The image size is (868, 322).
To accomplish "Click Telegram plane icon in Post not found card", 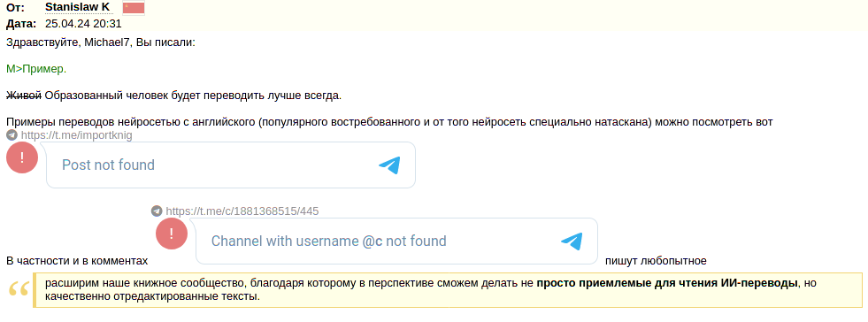I will (x=389, y=165).
